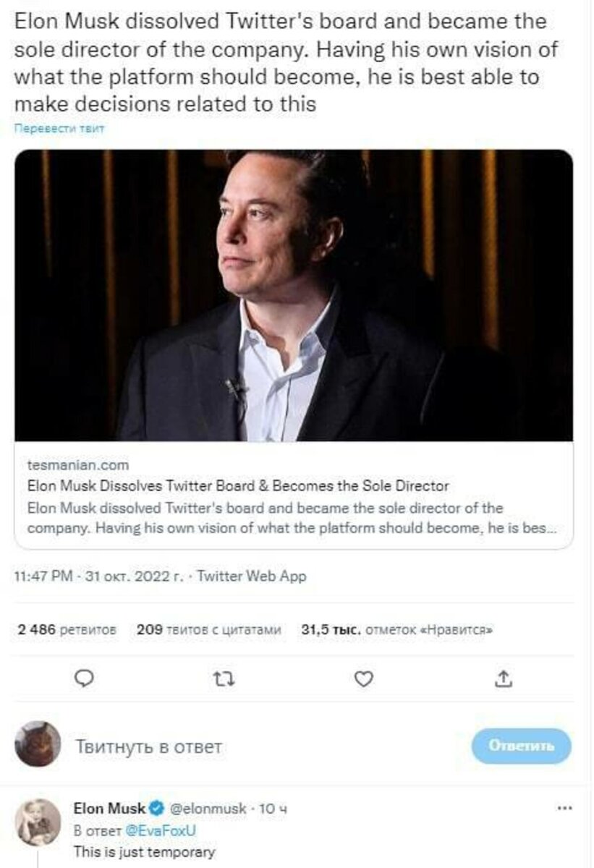
Task: Open the three-dot menu on Elon Musk's reply
Action: tap(564, 808)
